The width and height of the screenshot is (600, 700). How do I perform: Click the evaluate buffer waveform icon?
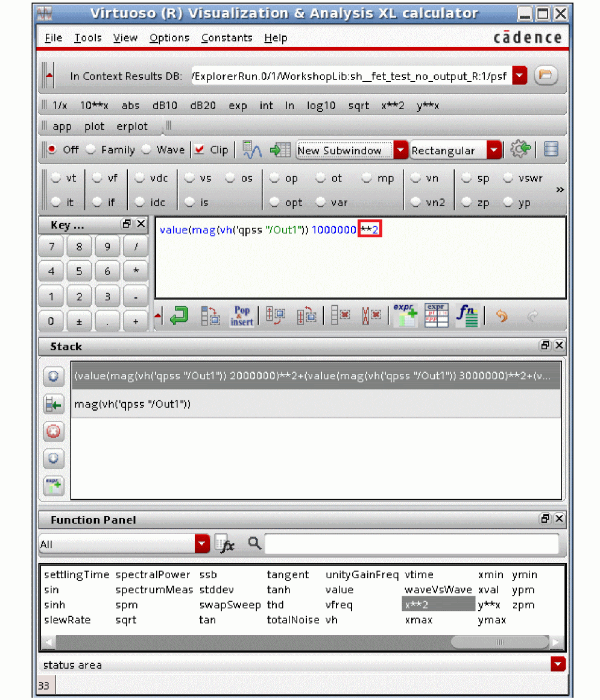[252, 150]
